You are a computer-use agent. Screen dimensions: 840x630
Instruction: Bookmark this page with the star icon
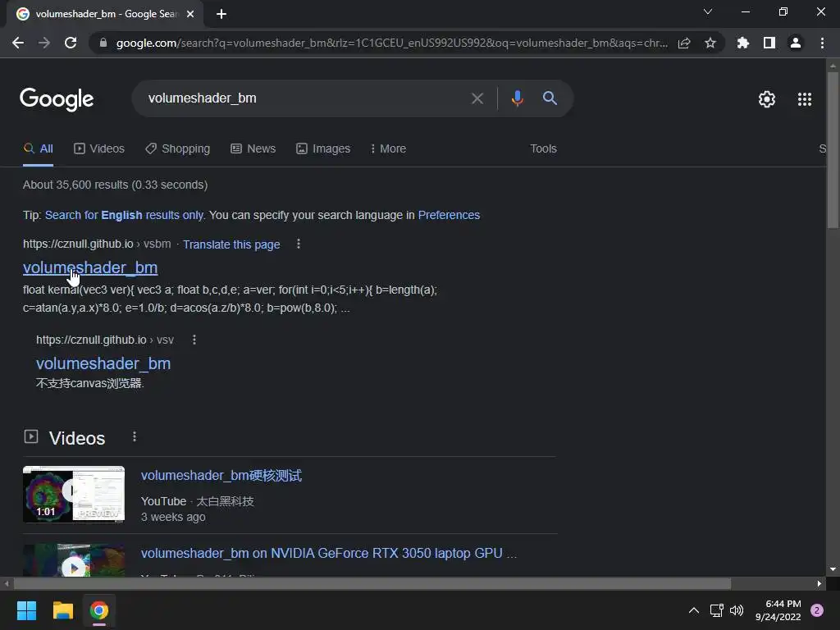(710, 43)
